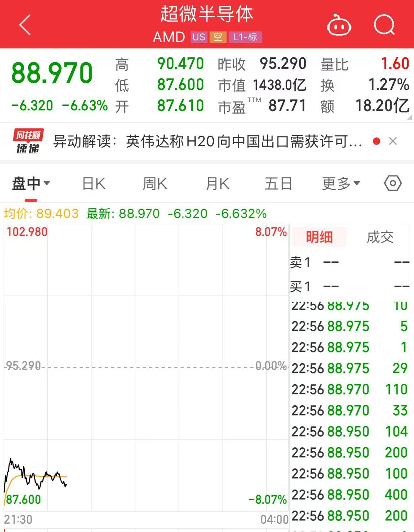414x532 pixels.
Task: Select trade row with volume 33
Action: (x=350, y=410)
